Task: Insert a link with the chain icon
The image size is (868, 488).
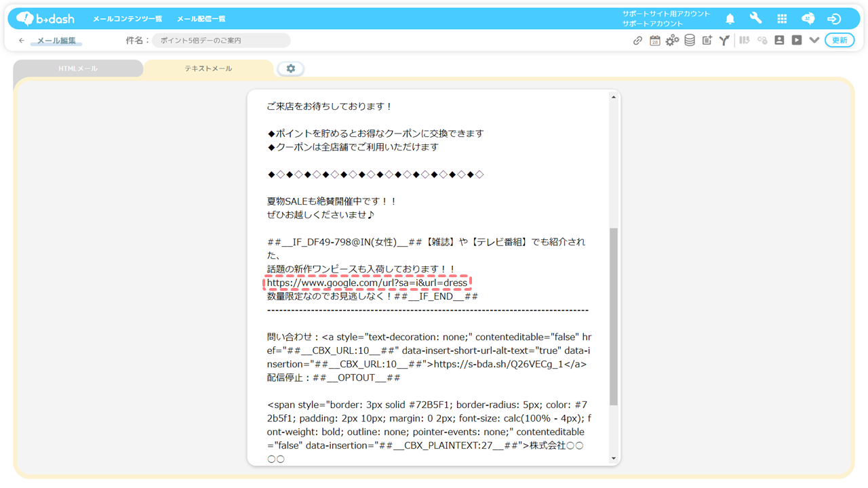Action: click(x=637, y=41)
